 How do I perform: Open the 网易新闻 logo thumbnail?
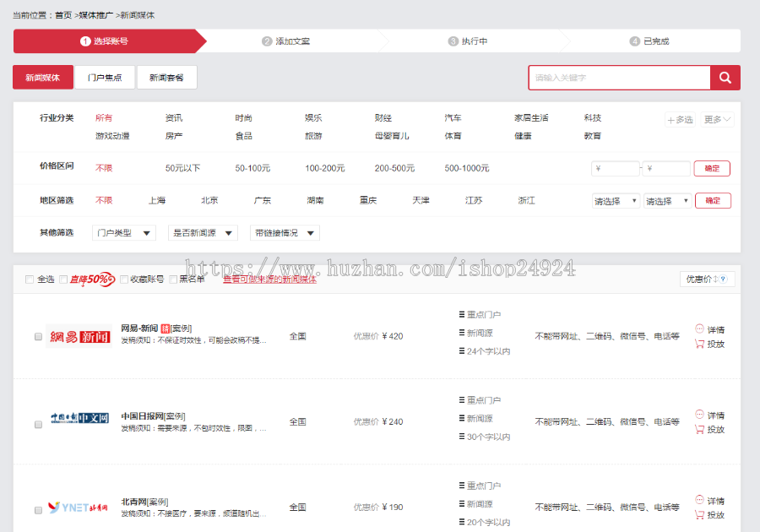[79, 336]
